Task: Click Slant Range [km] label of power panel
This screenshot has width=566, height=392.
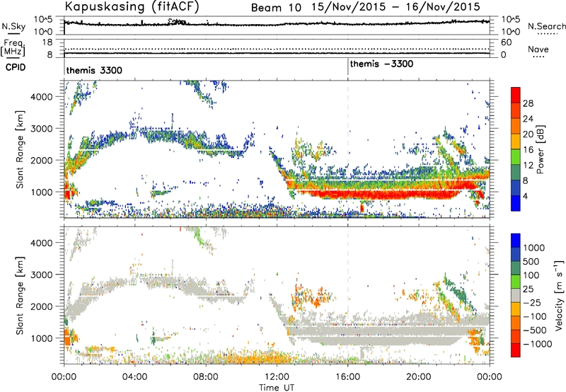Action: (x=20, y=149)
